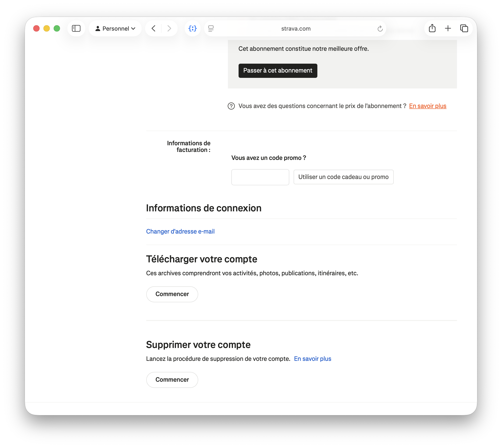Click Commencer under Télécharger votre compte
502x448 pixels.
pyautogui.click(x=172, y=294)
